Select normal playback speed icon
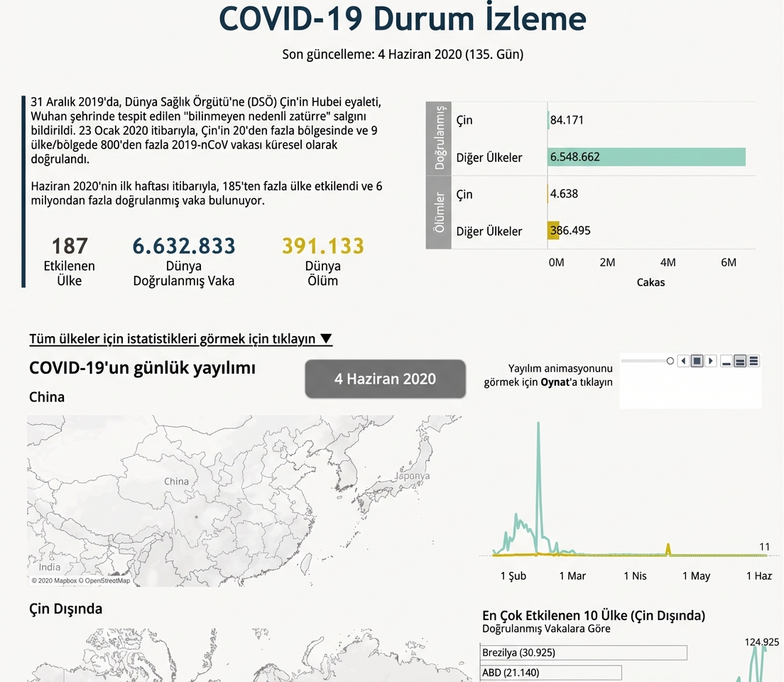The image size is (784, 682). (740, 361)
